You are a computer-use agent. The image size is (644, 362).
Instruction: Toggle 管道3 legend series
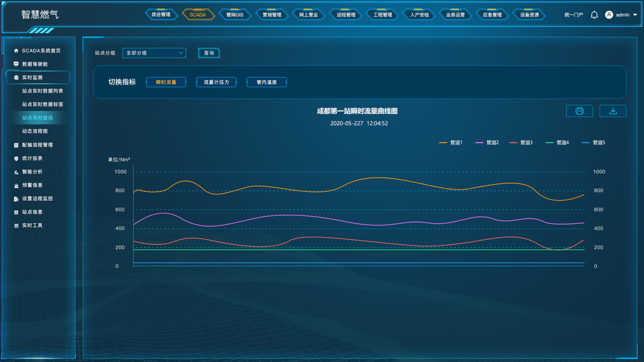tap(521, 142)
